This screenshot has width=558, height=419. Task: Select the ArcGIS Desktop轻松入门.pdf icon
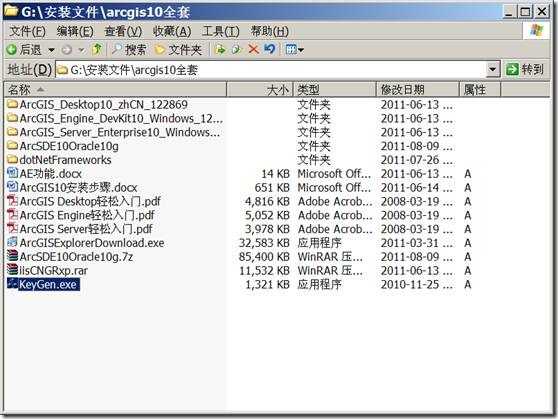[12, 201]
